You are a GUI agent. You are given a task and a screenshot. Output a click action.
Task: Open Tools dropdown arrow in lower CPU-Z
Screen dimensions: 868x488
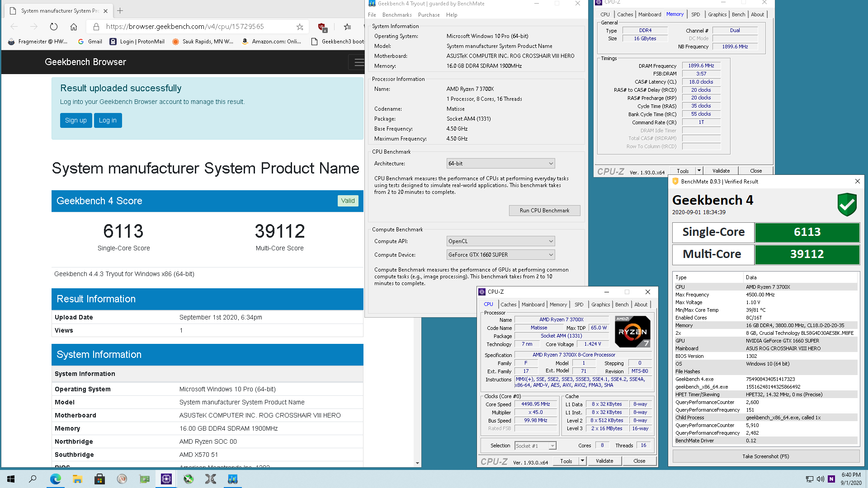[582, 461]
